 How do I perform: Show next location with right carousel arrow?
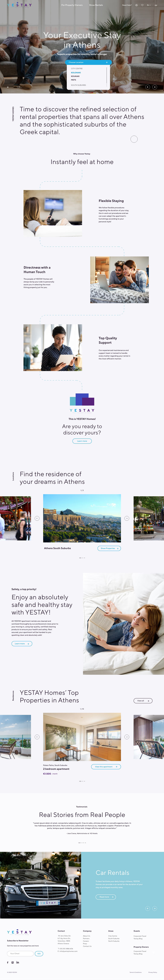click(x=127, y=518)
